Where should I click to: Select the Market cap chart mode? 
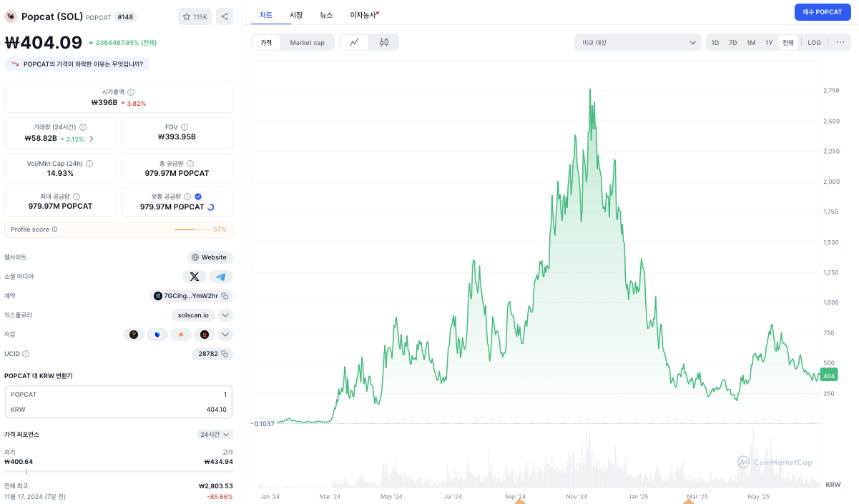coord(307,43)
